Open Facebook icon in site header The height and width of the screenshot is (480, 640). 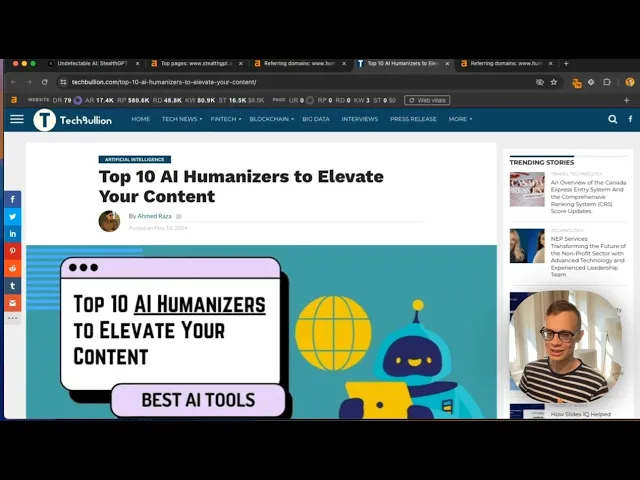pyautogui.click(x=631, y=119)
